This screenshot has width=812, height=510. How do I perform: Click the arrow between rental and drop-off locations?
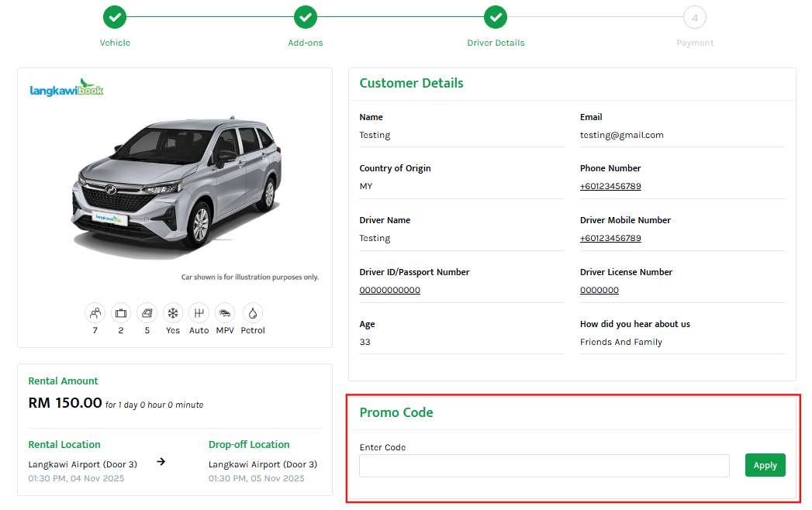pos(161,461)
